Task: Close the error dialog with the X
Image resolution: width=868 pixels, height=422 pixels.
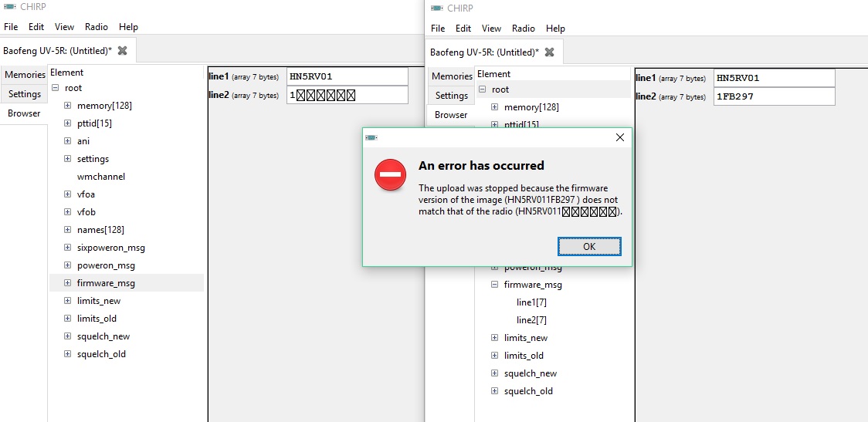Action: pos(620,137)
